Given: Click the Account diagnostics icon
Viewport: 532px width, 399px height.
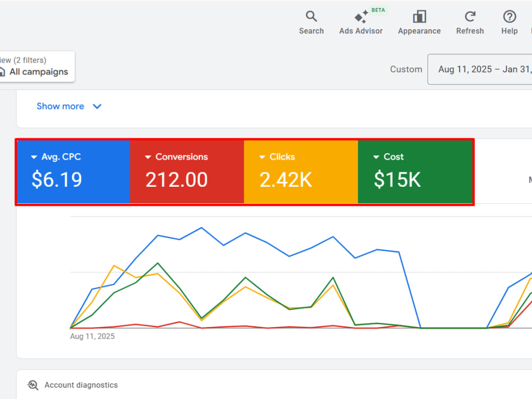Looking at the screenshot, I should (x=33, y=385).
